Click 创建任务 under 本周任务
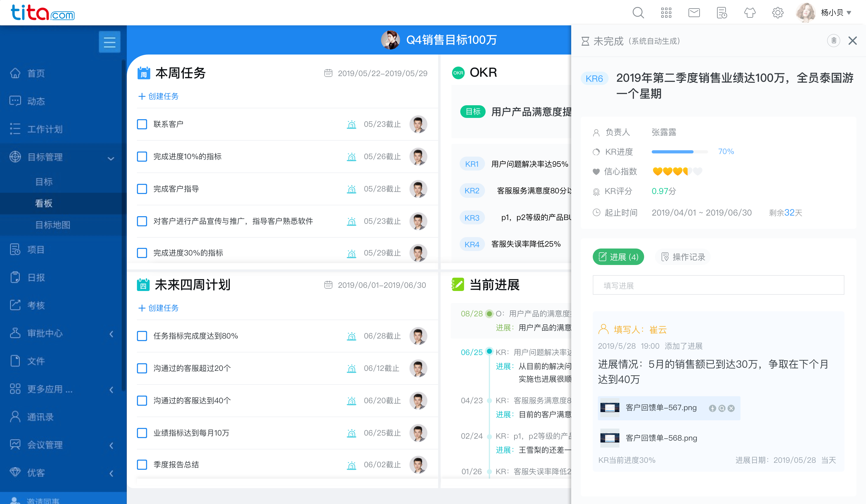This screenshot has height=504, width=866. [x=158, y=96]
